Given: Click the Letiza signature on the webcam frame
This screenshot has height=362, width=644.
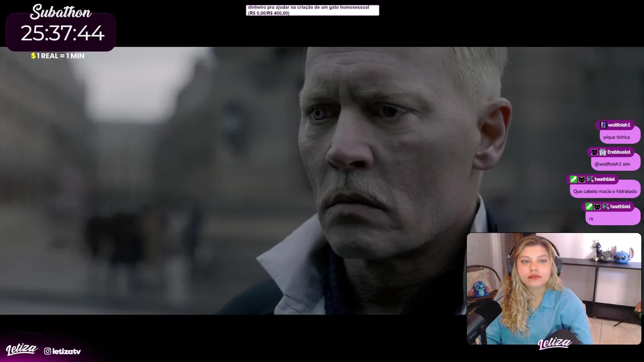Looking at the screenshot, I should [554, 344].
